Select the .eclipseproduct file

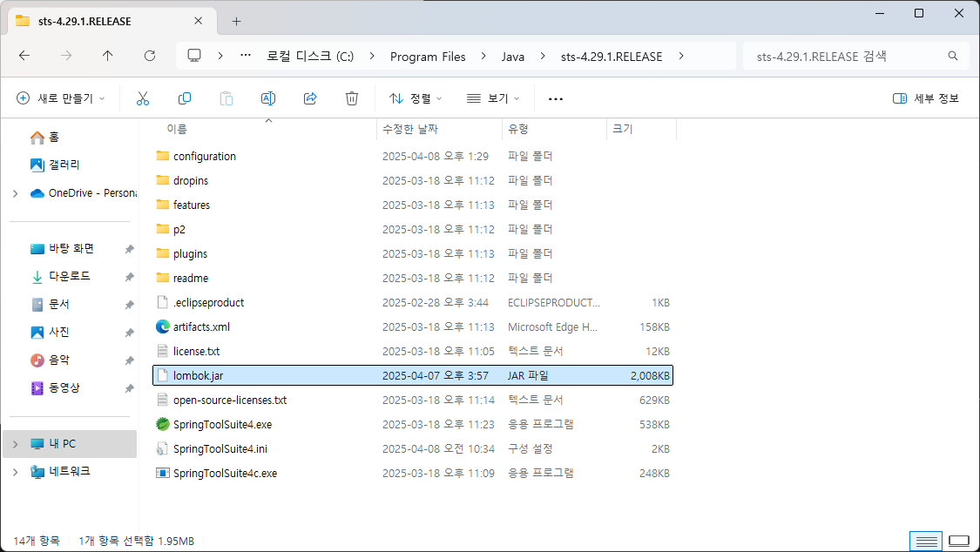[413, 302]
